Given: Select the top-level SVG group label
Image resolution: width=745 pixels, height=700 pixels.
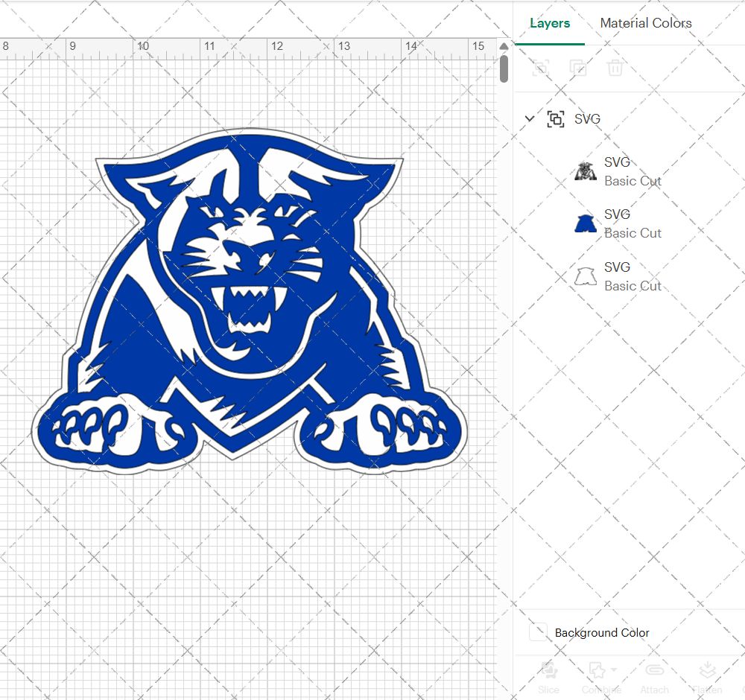Looking at the screenshot, I should tap(587, 118).
